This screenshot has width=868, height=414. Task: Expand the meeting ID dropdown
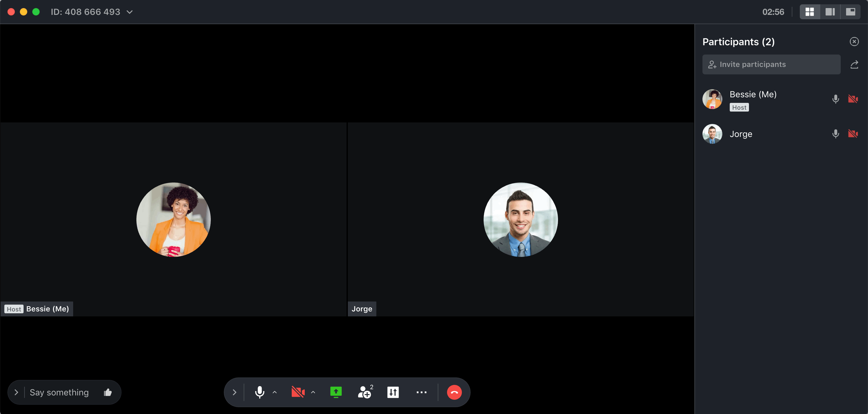(x=129, y=12)
